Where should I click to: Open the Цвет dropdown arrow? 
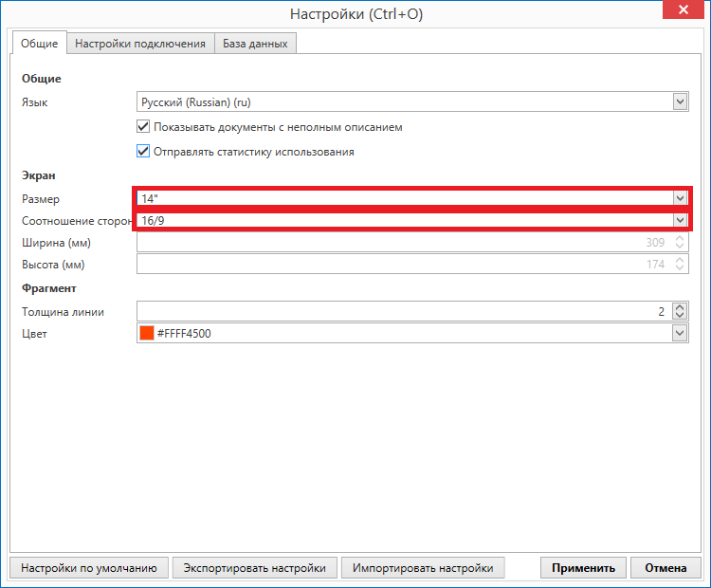coord(680,333)
